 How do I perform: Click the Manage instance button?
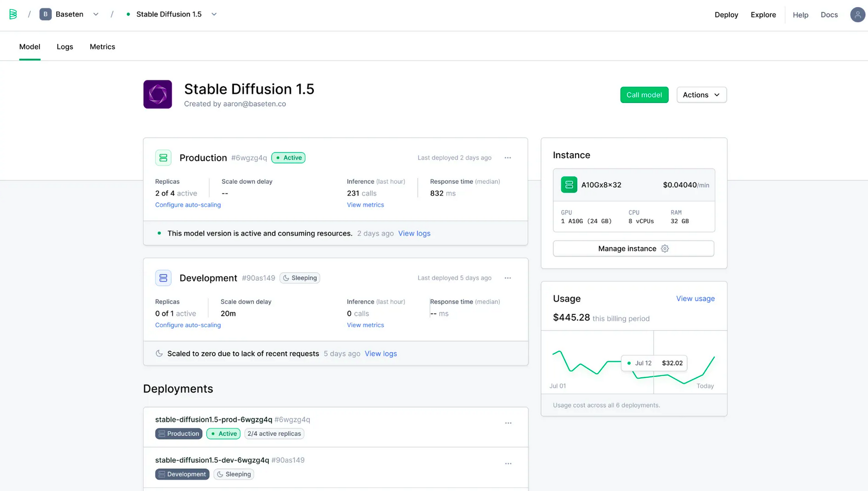pos(633,248)
